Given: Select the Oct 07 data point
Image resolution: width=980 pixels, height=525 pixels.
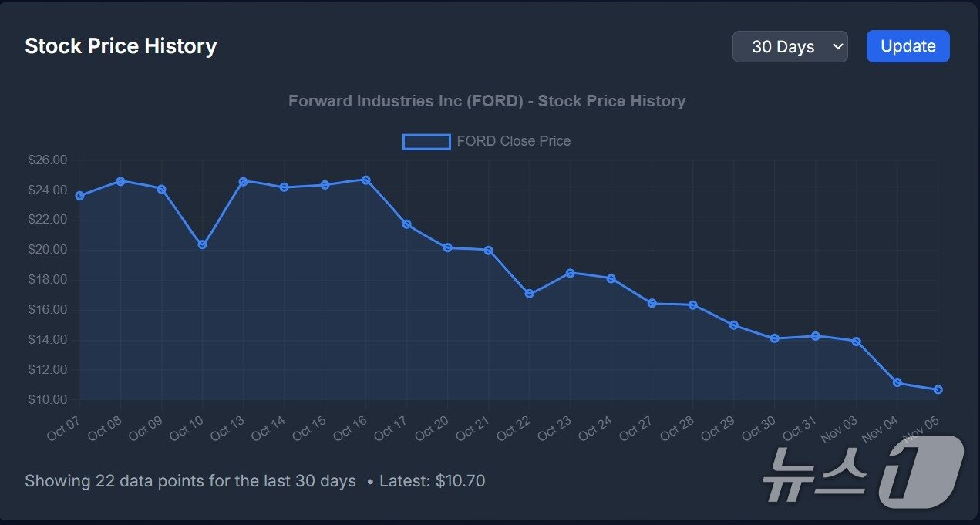Looking at the screenshot, I should coord(80,196).
